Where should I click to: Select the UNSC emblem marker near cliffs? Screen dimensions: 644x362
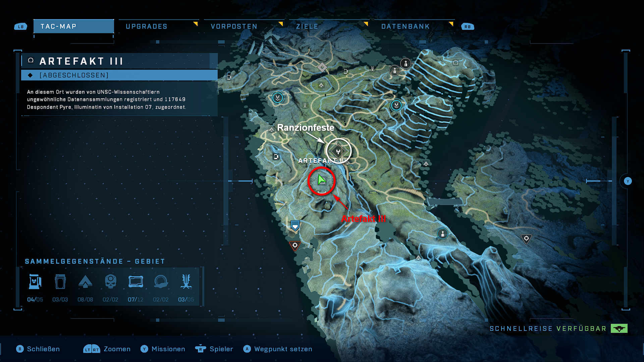pos(396,105)
